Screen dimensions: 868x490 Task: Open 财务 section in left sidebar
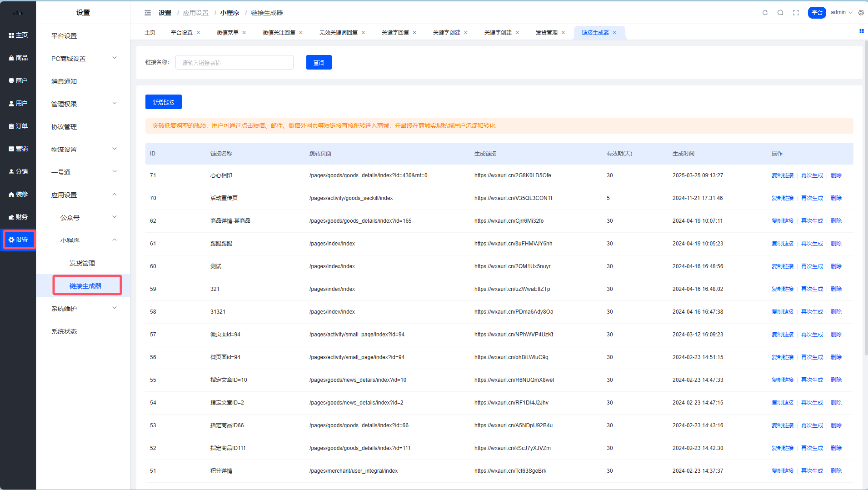tap(18, 217)
